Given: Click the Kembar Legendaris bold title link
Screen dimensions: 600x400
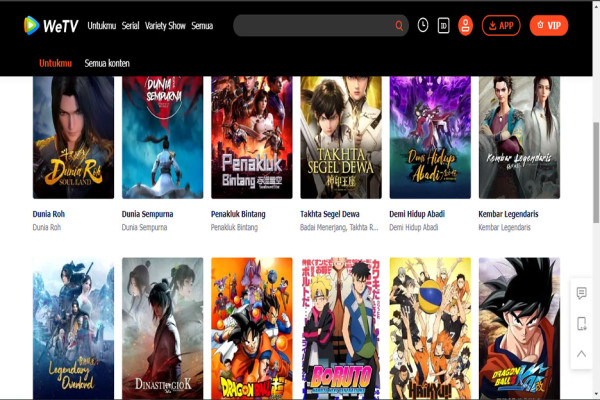Looking at the screenshot, I should coord(508,214).
